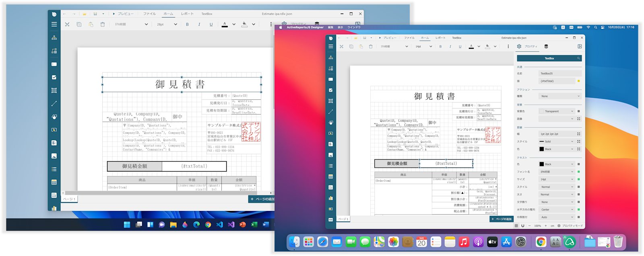Toggle Bold in Windows designer toolbar
This screenshot has height=256, width=644.
pos(187,25)
